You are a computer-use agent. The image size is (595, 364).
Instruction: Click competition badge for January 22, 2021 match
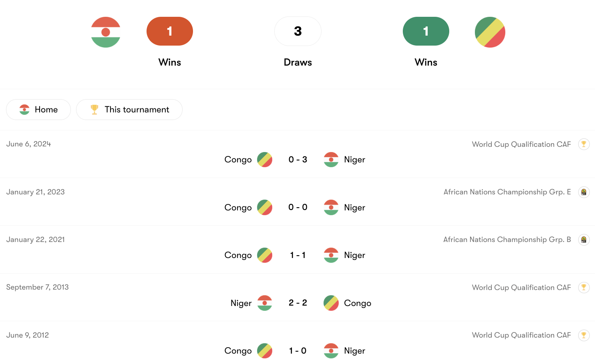click(x=584, y=240)
